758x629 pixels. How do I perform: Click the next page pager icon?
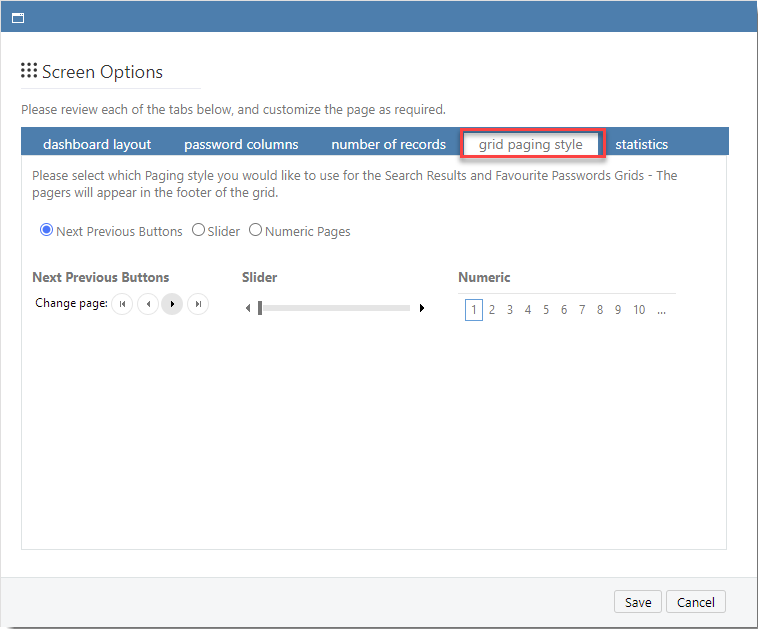click(x=173, y=304)
